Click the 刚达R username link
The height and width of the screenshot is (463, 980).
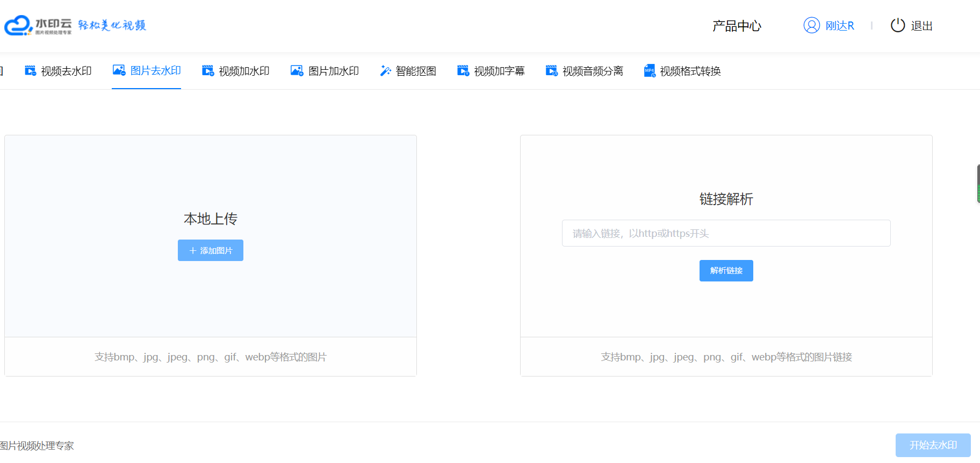[x=839, y=26]
